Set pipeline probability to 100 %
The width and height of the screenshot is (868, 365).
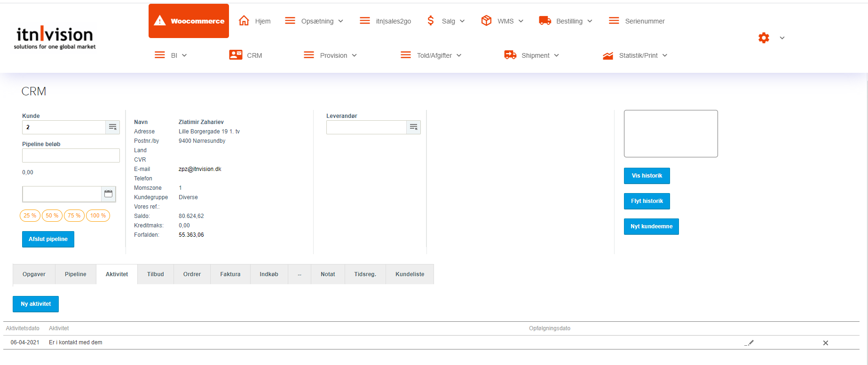click(98, 216)
